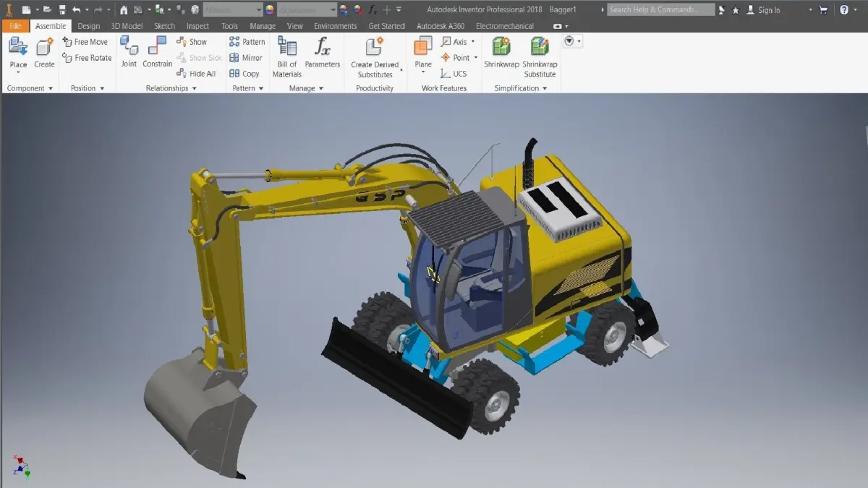Screen dimensions: 868x488
Task: Switch to the Autodesk A360 tab
Action: [x=441, y=26]
